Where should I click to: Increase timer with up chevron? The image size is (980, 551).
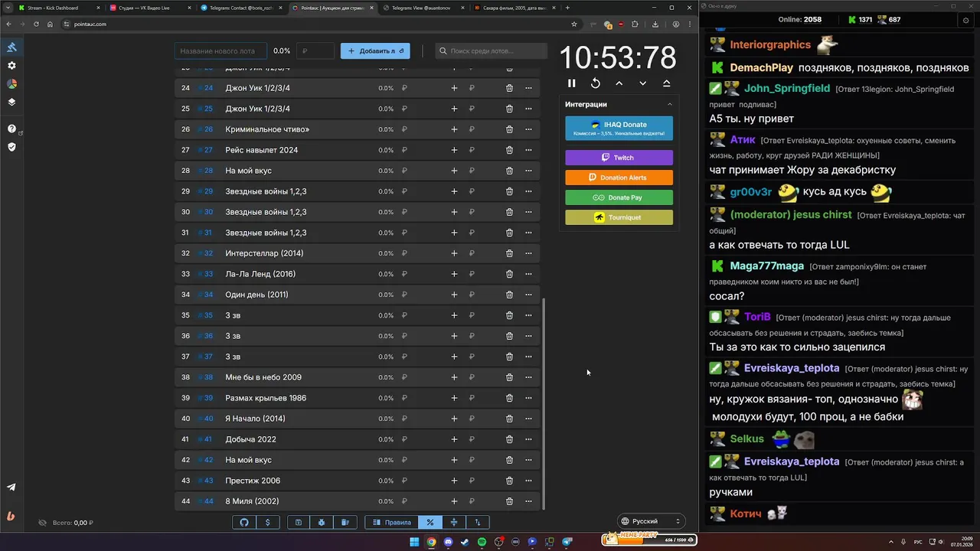tap(619, 83)
